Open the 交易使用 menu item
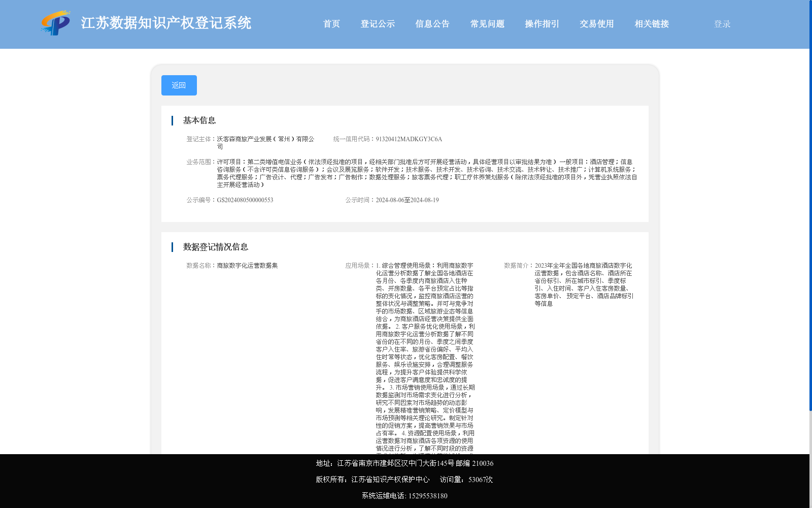This screenshot has height=508, width=812. point(597,24)
